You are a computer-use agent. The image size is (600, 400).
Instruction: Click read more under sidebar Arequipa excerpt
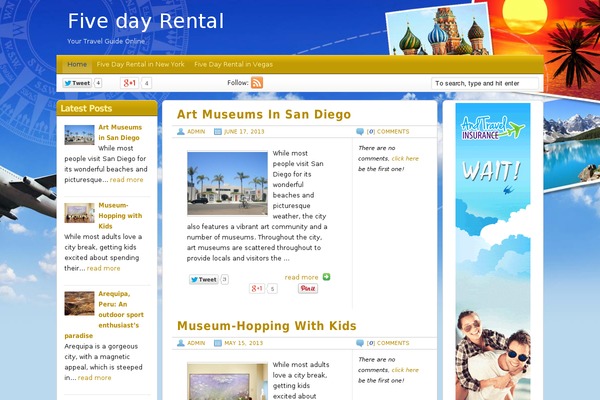[95, 377]
